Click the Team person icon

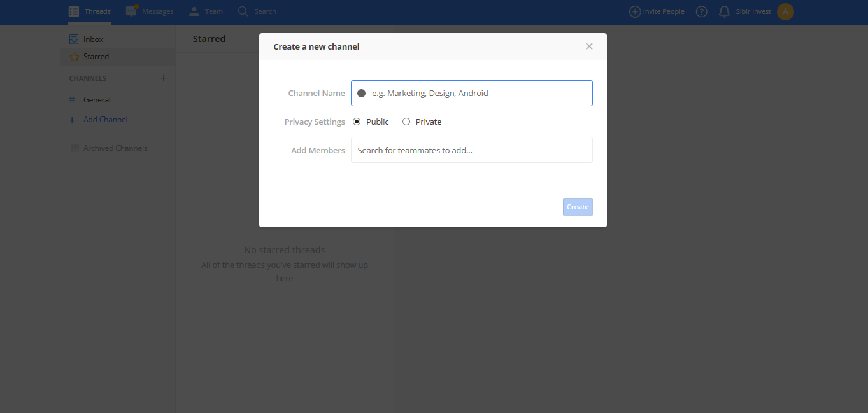tap(194, 11)
